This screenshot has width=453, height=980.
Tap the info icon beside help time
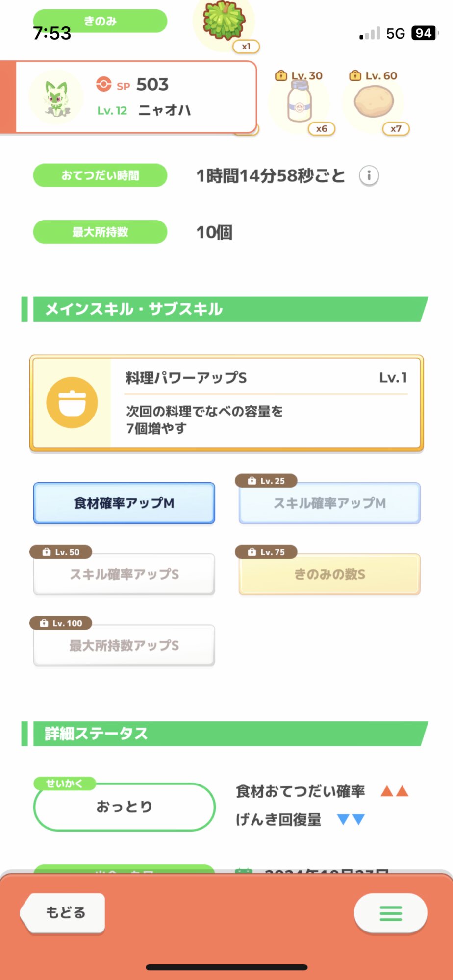pos(369,175)
